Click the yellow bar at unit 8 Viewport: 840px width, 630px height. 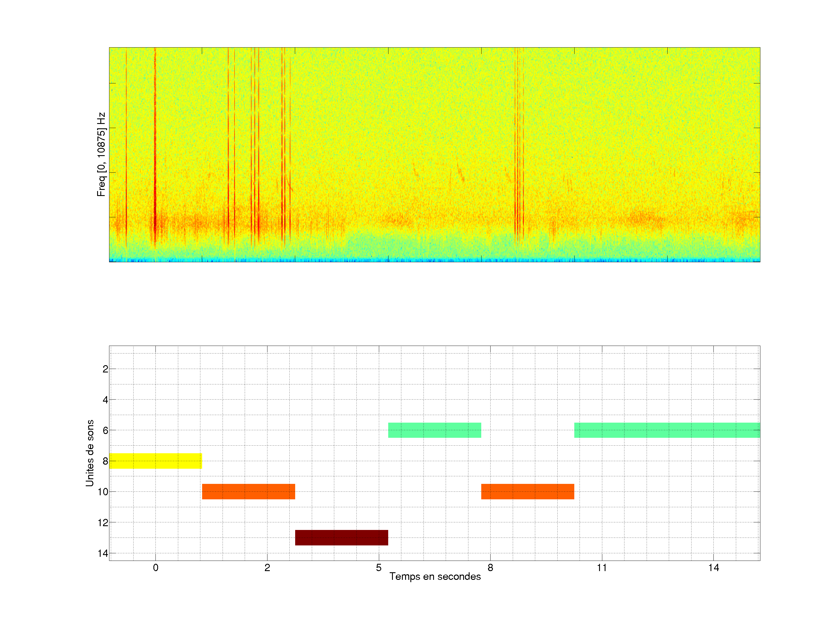tap(155, 461)
